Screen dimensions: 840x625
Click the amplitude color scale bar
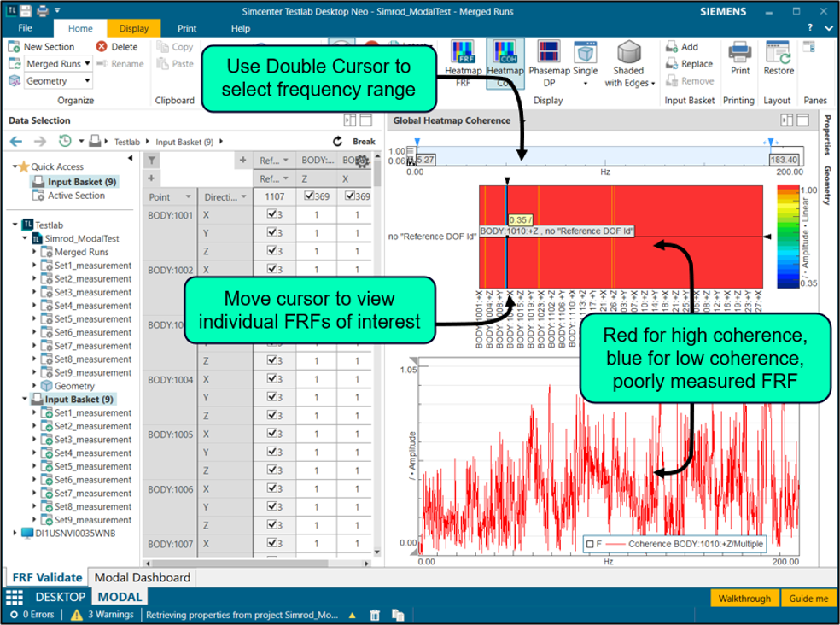[785, 235]
